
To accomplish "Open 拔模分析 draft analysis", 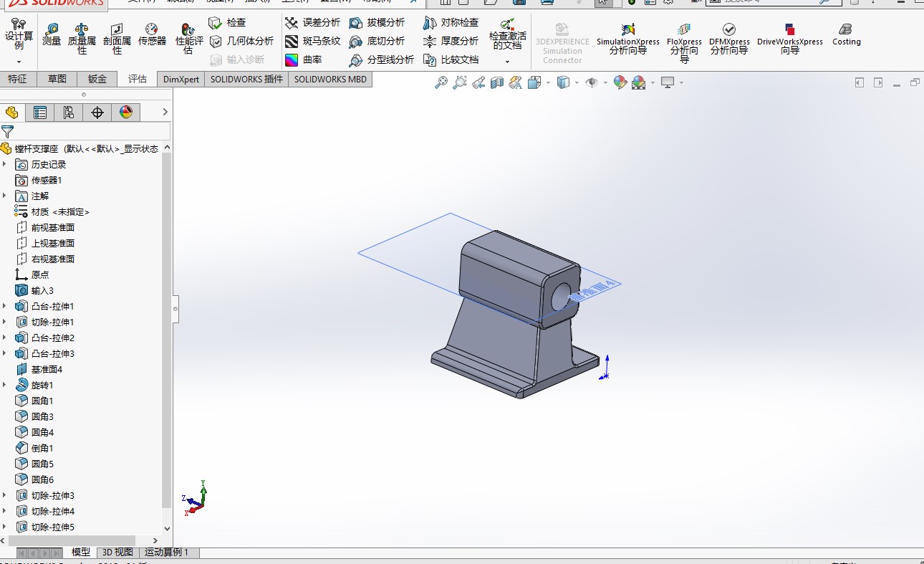I will [377, 23].
